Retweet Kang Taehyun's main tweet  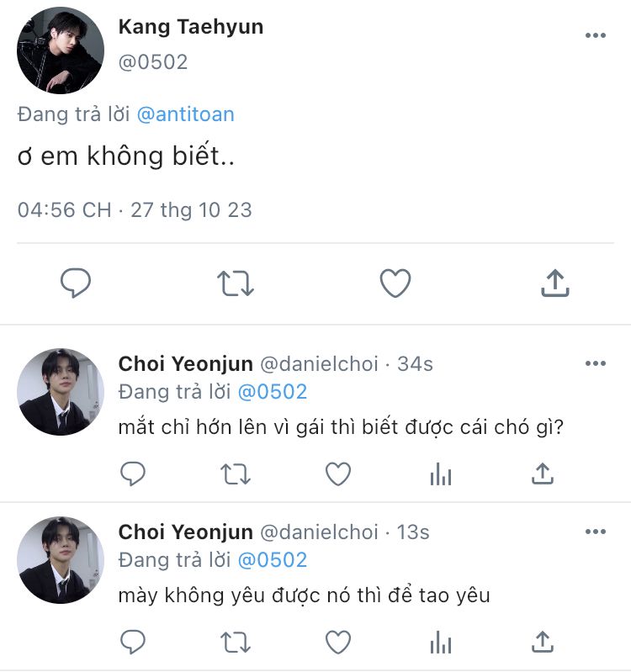[x=236, y=283]
